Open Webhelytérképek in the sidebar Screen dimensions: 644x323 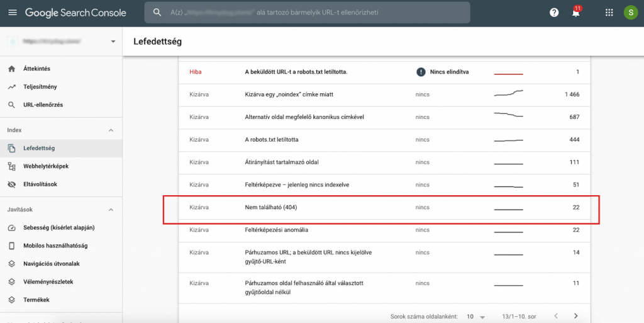[x=61, y=166]
